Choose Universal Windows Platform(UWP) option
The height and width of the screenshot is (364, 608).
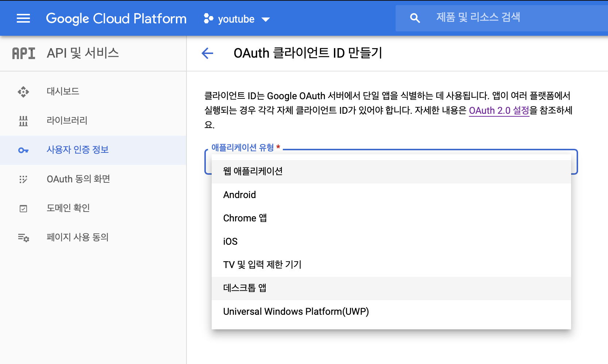pos(391,311)
